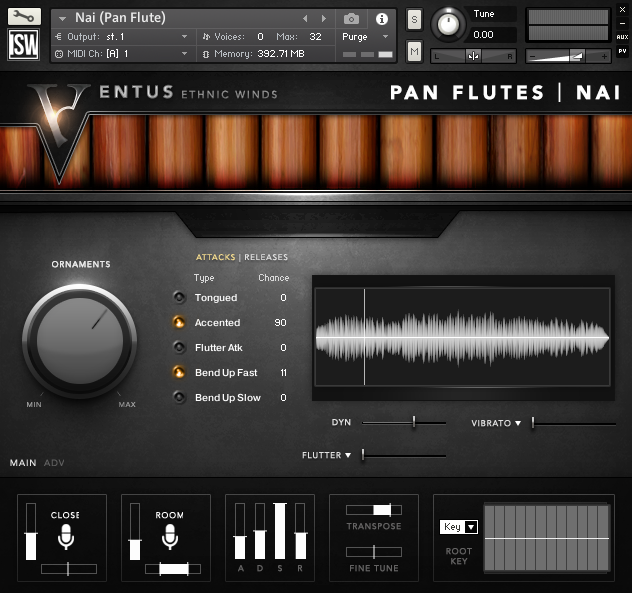Click the root key grid display

[x=546, y=538]
